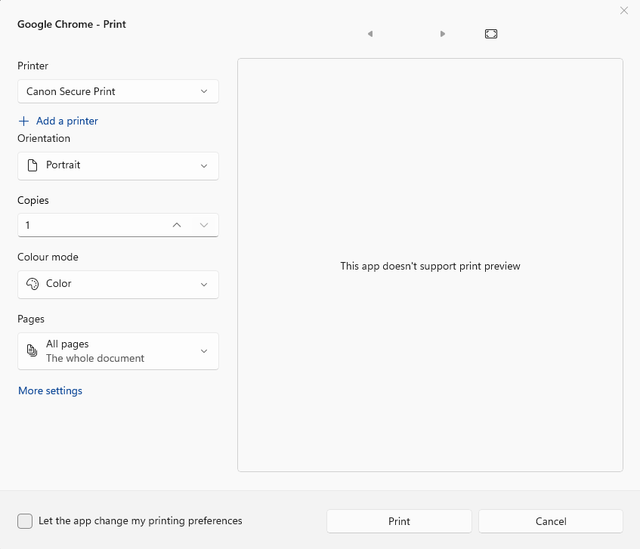Click the Cancel button
The image size is (640, 549).
click(551, 521)
